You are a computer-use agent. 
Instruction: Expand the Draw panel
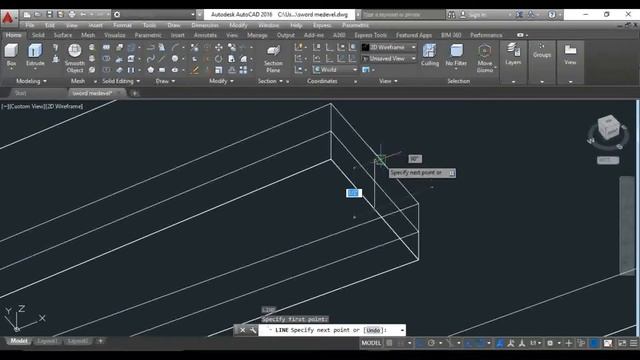165,81
